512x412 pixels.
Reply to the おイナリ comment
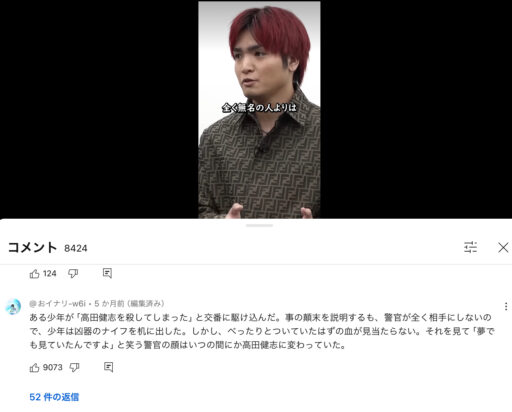click(x=108, y=367)
